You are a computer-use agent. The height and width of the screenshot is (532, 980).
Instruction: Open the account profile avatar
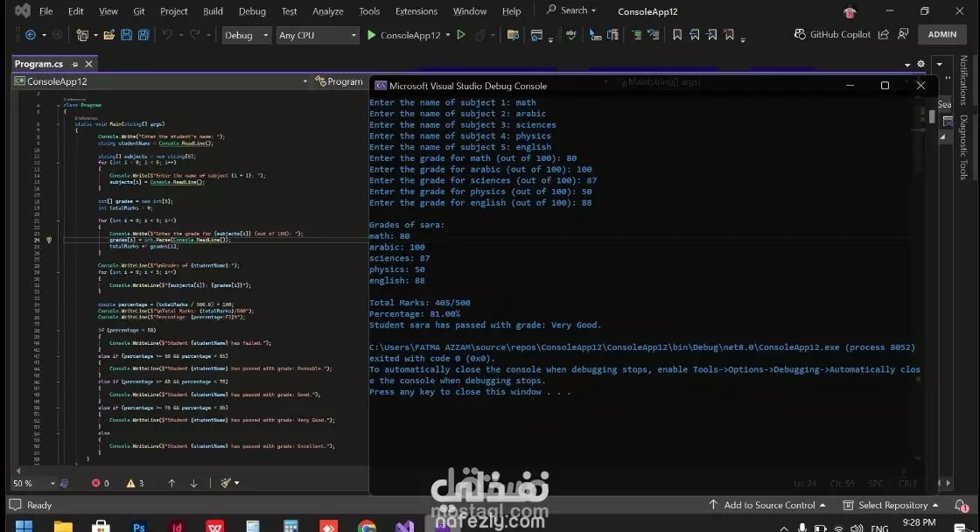(x=850, y=11)
